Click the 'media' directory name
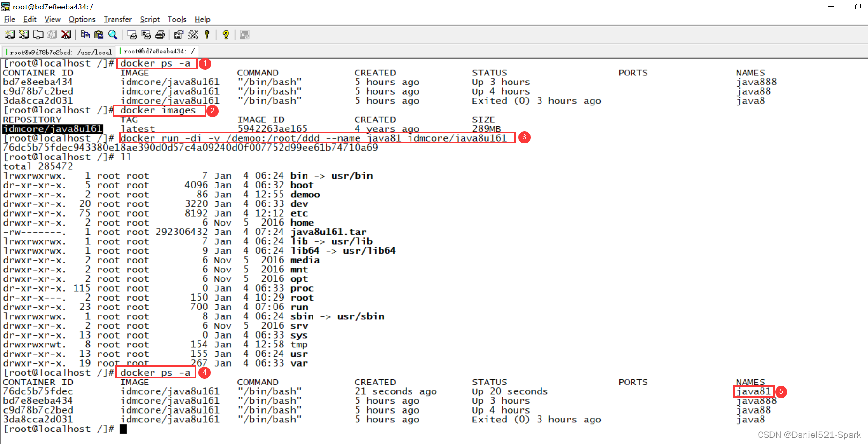 tap(305, 260)
